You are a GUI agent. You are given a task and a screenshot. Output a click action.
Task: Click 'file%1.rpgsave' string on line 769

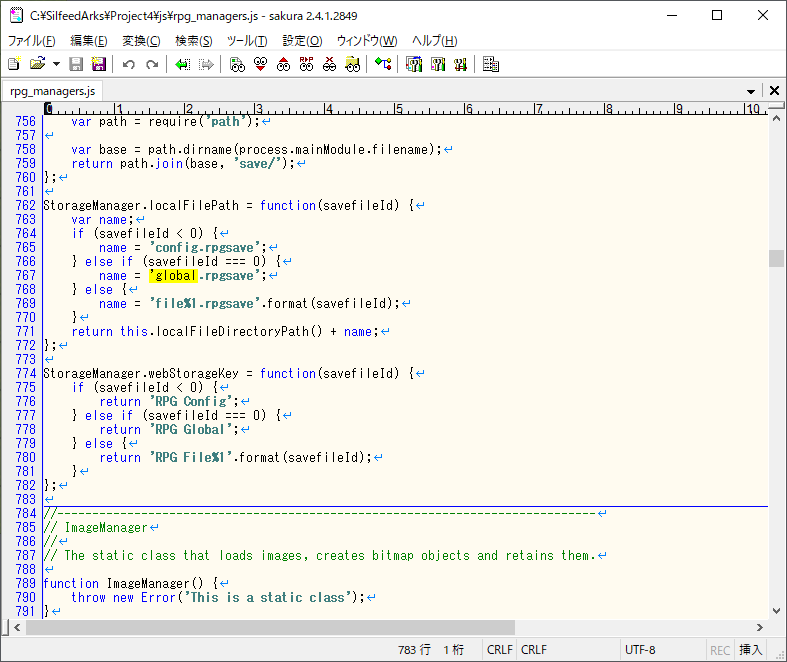coord(205,304)
